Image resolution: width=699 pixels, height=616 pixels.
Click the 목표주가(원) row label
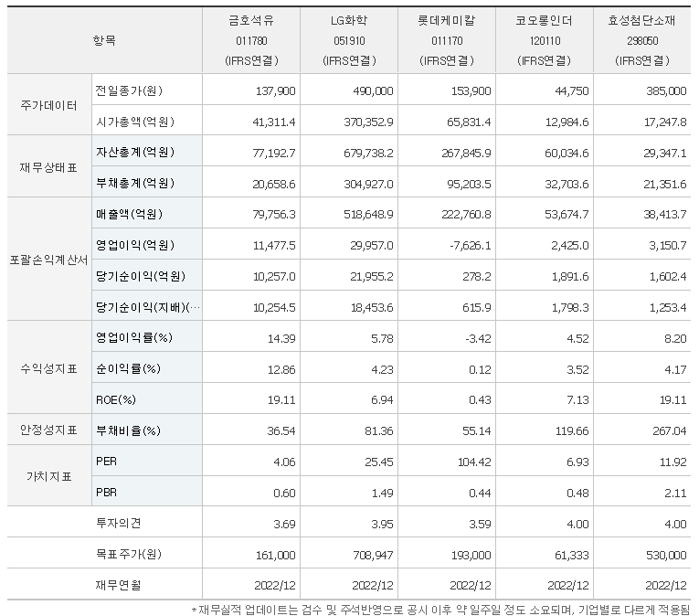click(129, 554)
